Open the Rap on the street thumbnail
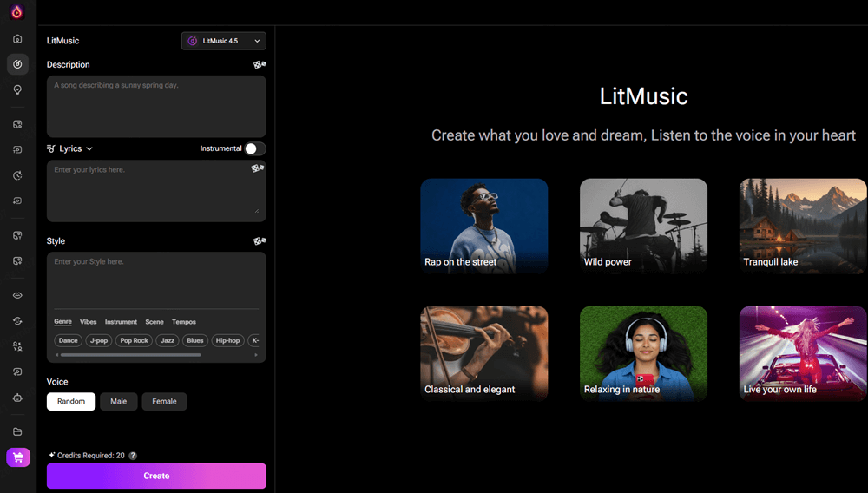The width and height of the screenshot is (868, 493). click(x=483, y=226)
